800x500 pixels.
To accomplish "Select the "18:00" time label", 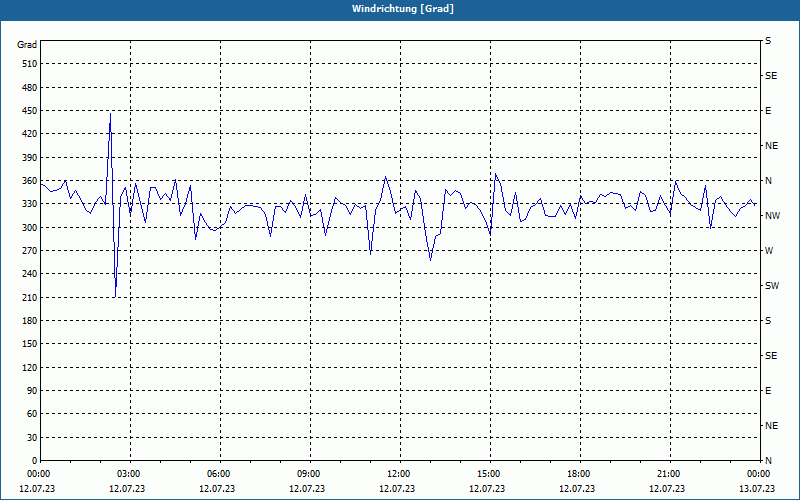I will 579,474.
